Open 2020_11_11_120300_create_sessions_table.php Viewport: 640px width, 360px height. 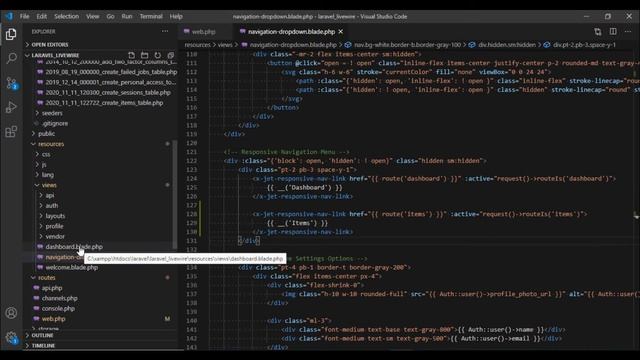[108, 92]
